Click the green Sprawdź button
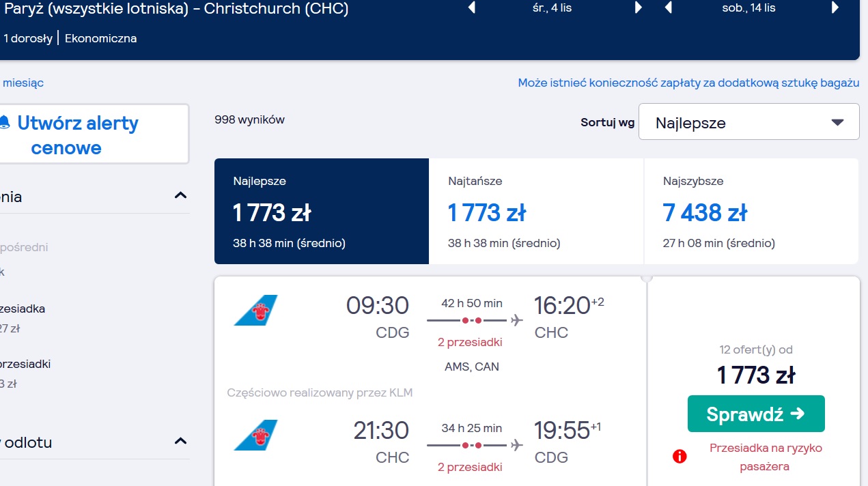Image resolution: width=868 pixels, height=486 pixels. point(756,414)
